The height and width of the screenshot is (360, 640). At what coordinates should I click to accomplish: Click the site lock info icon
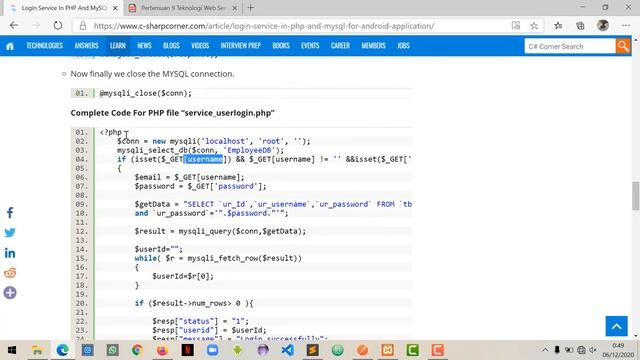click(x=83, y=26)
